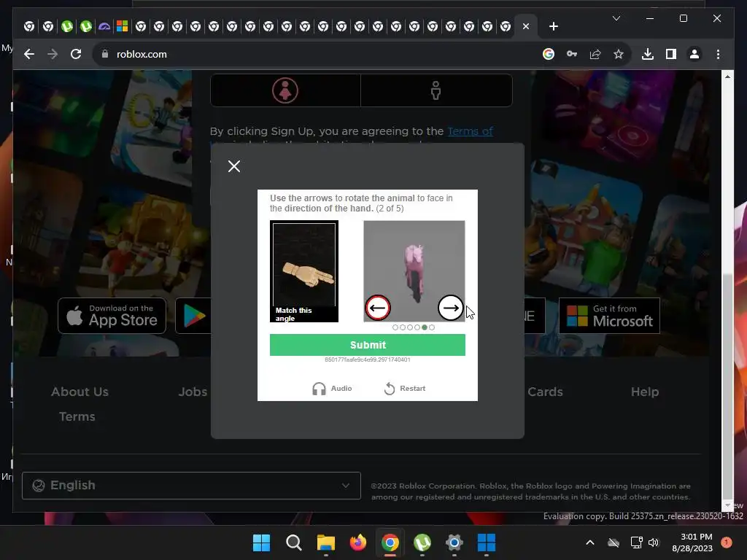Open Windows taskbar search
This screenshot has height=560, width=747.
(293, 542)
